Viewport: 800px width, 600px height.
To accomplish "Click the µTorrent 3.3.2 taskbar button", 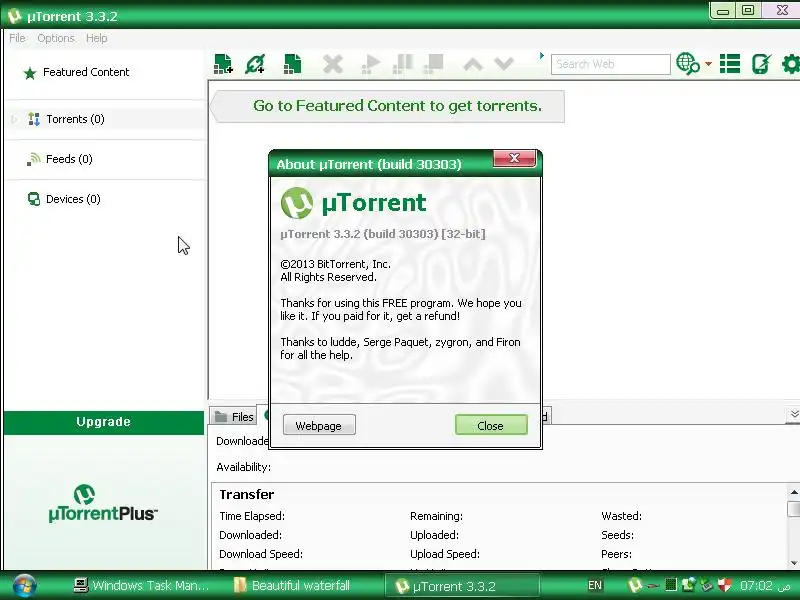I will click(x=462, y=586).
